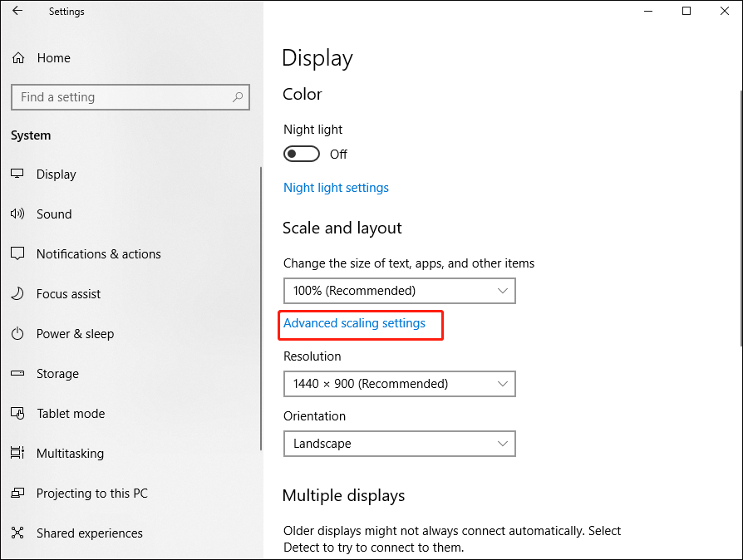Click the Focus assist moon icon
743x560 pixels.
pyautogui.click(x=17, y=294)
